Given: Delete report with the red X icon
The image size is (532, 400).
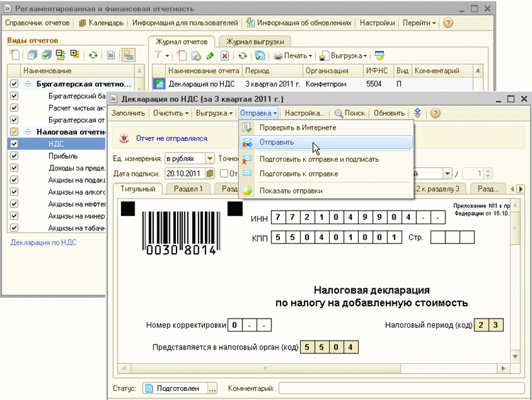Looking at the screenshot, I should [x=224, y=56].
